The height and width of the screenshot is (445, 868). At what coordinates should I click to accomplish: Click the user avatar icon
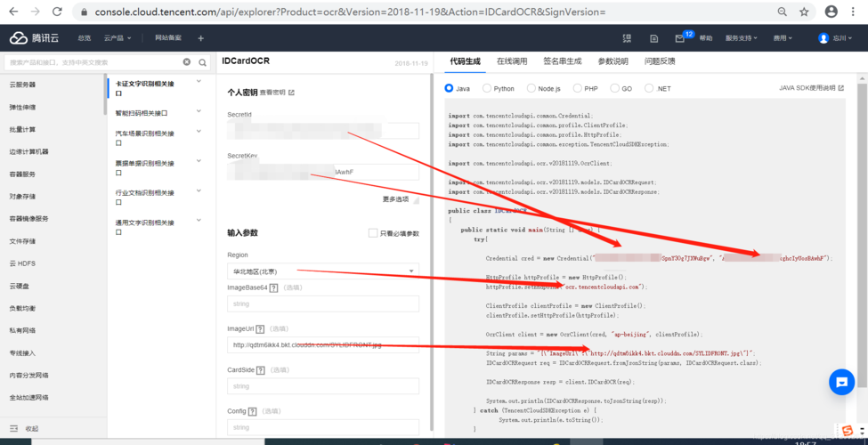(823, 38)
